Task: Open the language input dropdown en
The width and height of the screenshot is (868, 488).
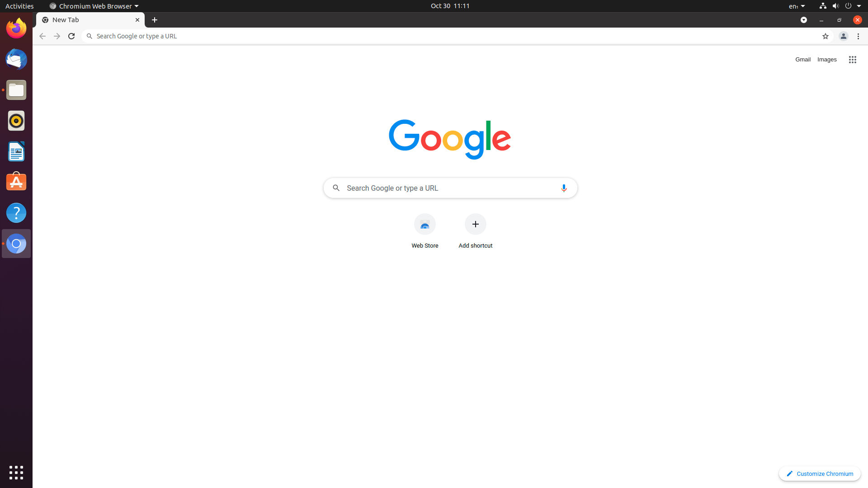Action: (798, 6)
